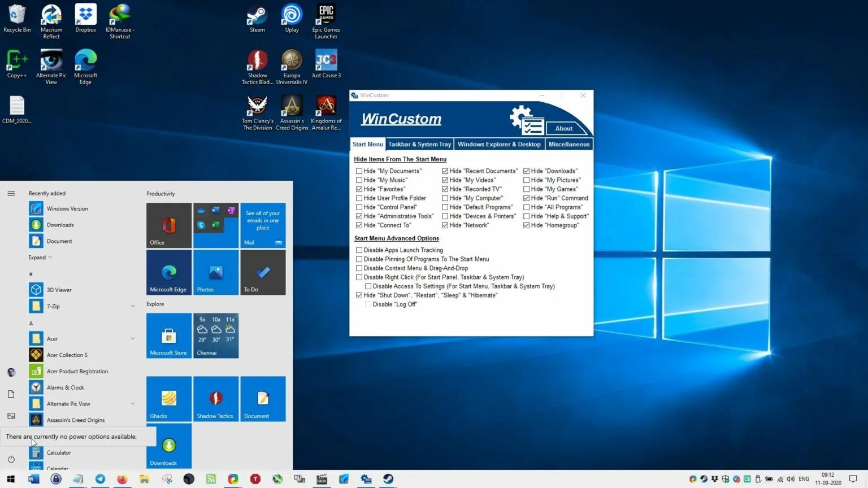Select Just Cause 3 desktop icon
The width and height of the screenshot is (868, 488).
326,64
